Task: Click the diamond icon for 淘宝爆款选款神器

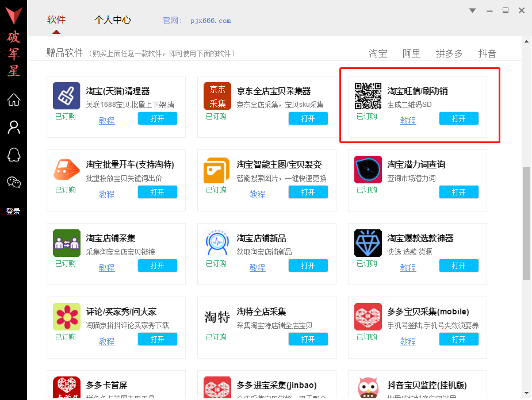Action: [368, 243]
